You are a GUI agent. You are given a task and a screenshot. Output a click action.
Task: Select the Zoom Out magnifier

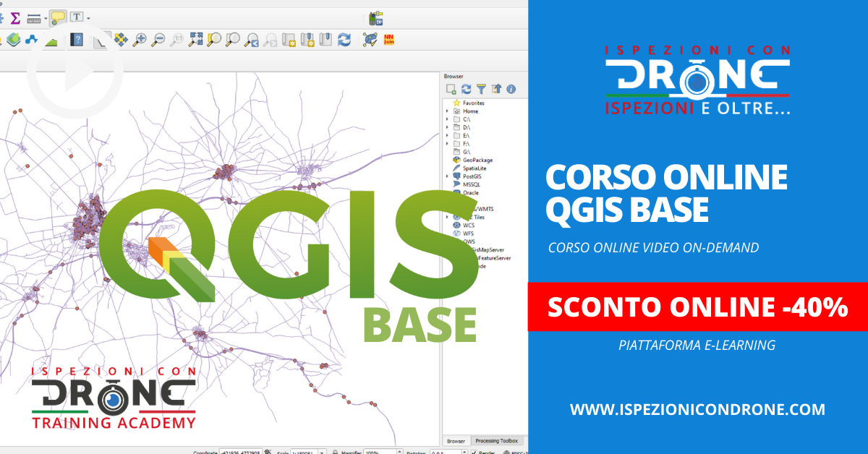(158, 39)
